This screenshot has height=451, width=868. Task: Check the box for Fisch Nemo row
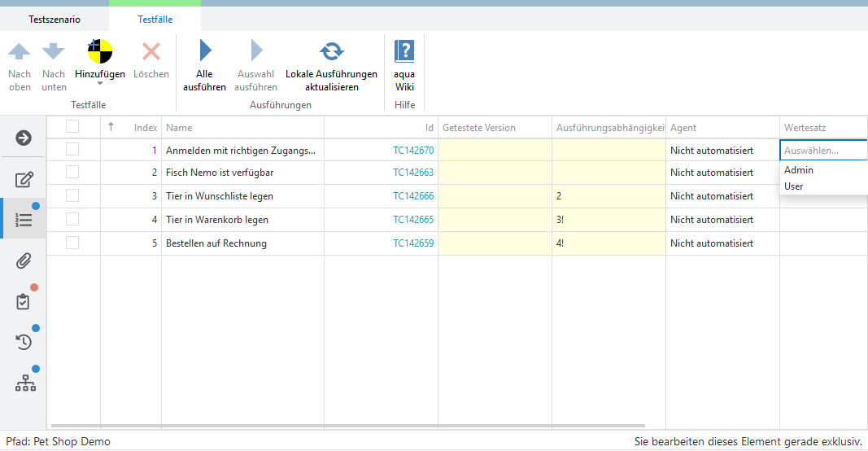click(72, 172)
